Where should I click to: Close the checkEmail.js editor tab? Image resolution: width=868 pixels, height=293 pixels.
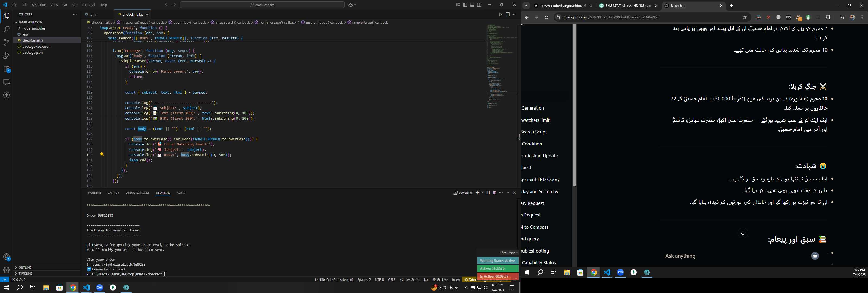tap(147, 14)
